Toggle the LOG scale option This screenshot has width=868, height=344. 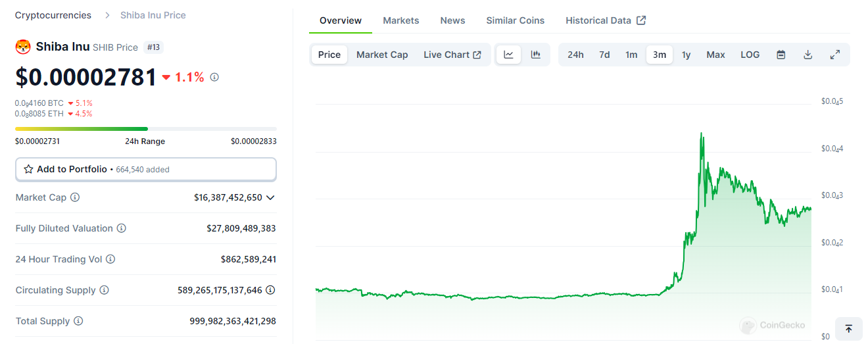click(750, 55)
